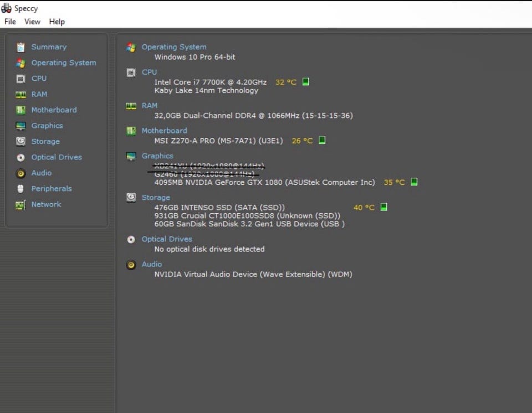Click the Optical Drives heading link in summary
The width and height of the screenshot is (532, 413).
point(167,239)
